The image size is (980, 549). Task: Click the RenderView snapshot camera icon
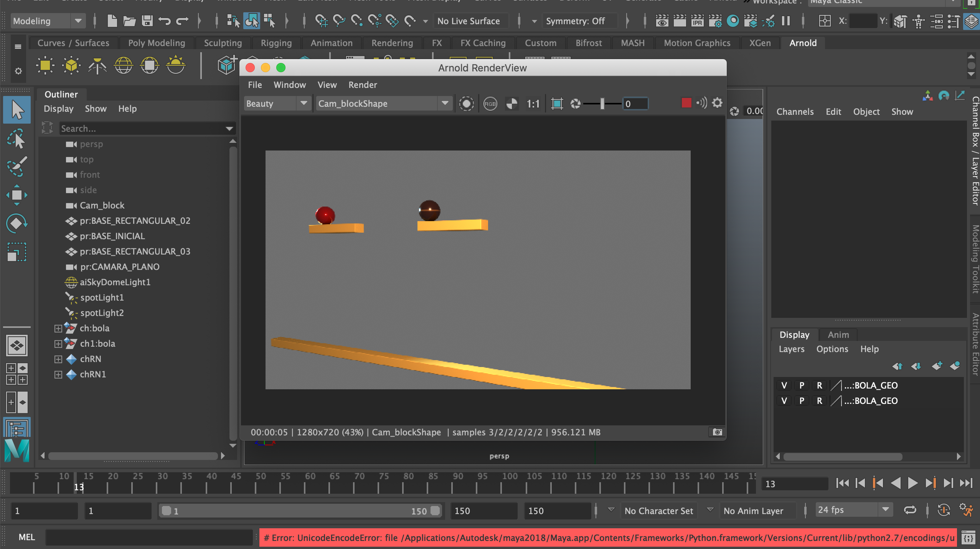click(717, 432)
